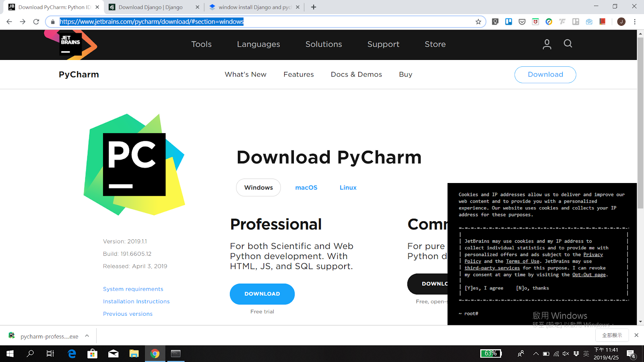The height and width of the screenshot is (362, 644).
Task: View site info via the padlock icon
Action: coord(53,22)
